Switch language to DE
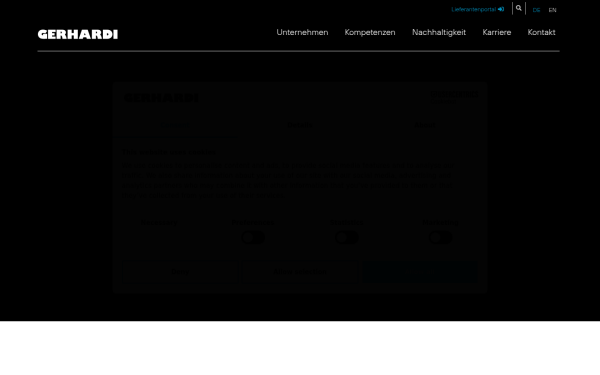600x375 pixels. [x=536, y=10]
